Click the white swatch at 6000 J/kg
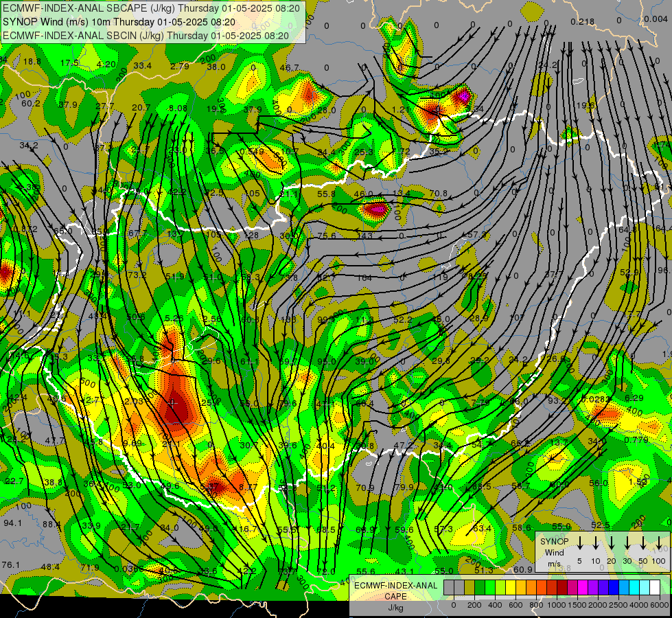This screenshot has height=618, width=672. (x=656, y=587)
